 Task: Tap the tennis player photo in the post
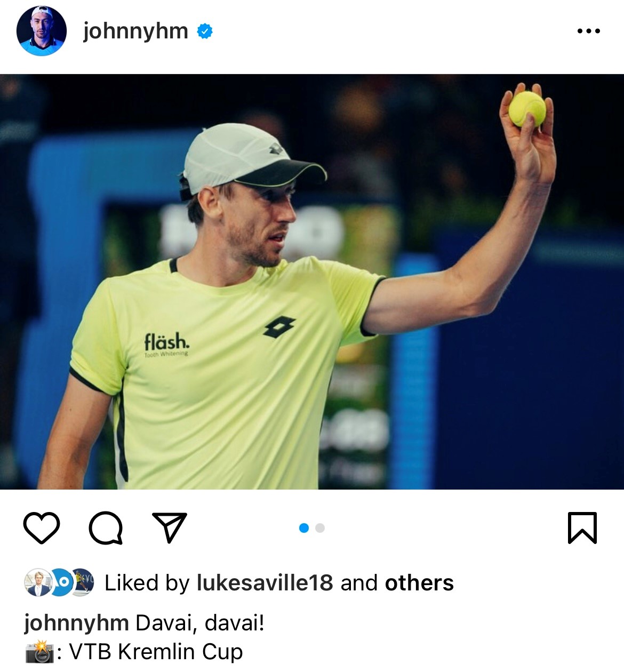(x=312, y=282)
